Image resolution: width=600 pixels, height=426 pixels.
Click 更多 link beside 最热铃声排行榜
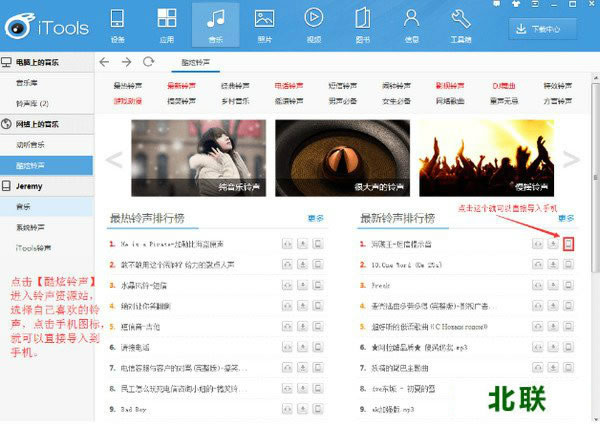(315, 217)
